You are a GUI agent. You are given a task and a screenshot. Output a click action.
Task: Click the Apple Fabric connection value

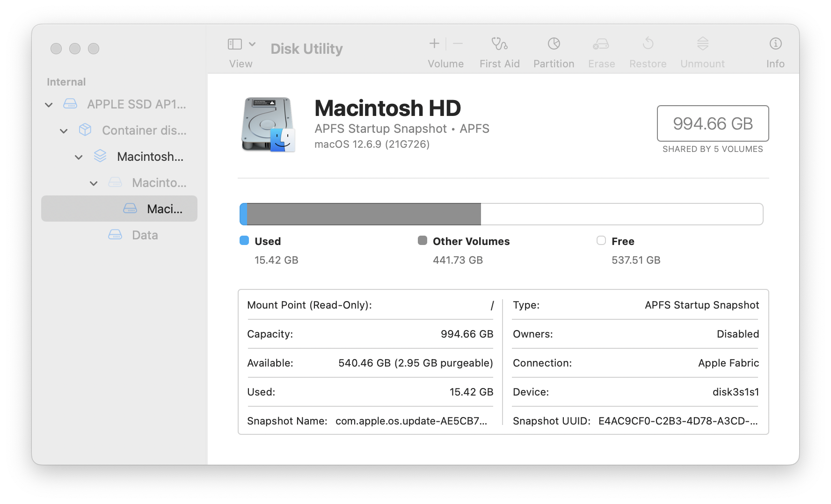coord(729,363)
